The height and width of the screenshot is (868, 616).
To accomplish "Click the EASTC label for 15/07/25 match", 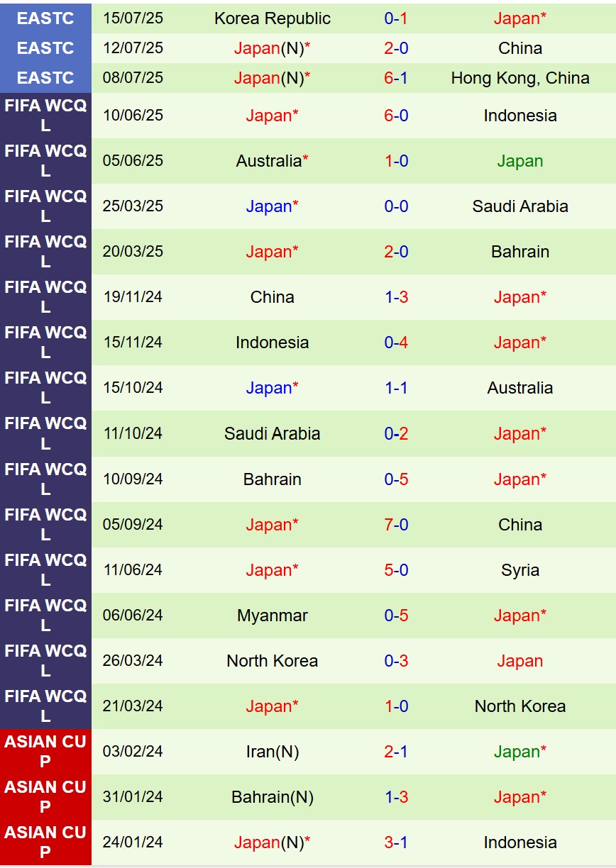I will coord(45,18).
